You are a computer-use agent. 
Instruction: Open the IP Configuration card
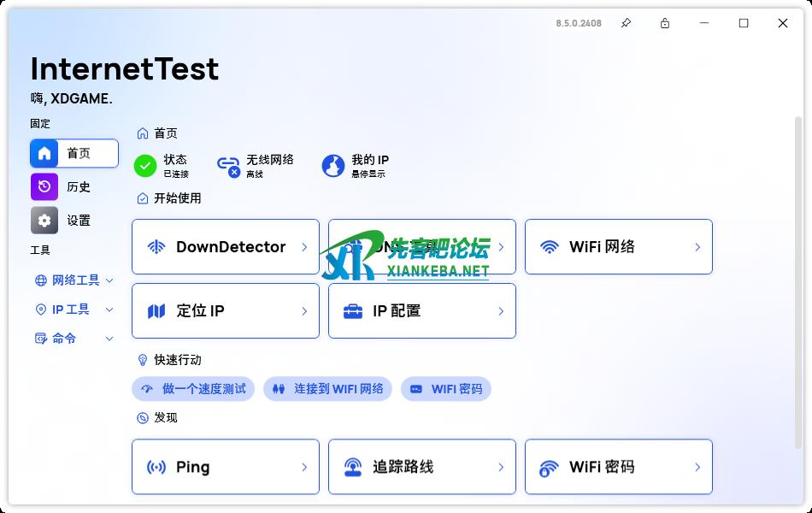[421, 311]
